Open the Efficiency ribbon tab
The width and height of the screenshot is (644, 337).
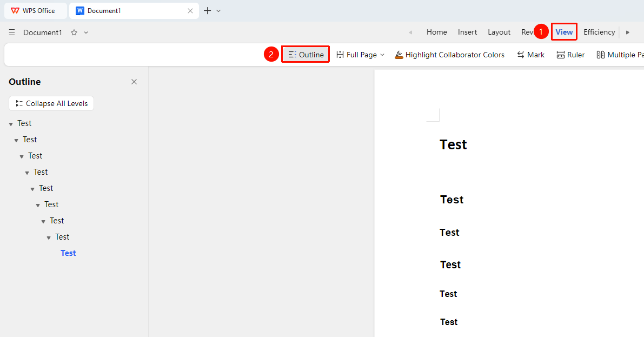point(599,32)
